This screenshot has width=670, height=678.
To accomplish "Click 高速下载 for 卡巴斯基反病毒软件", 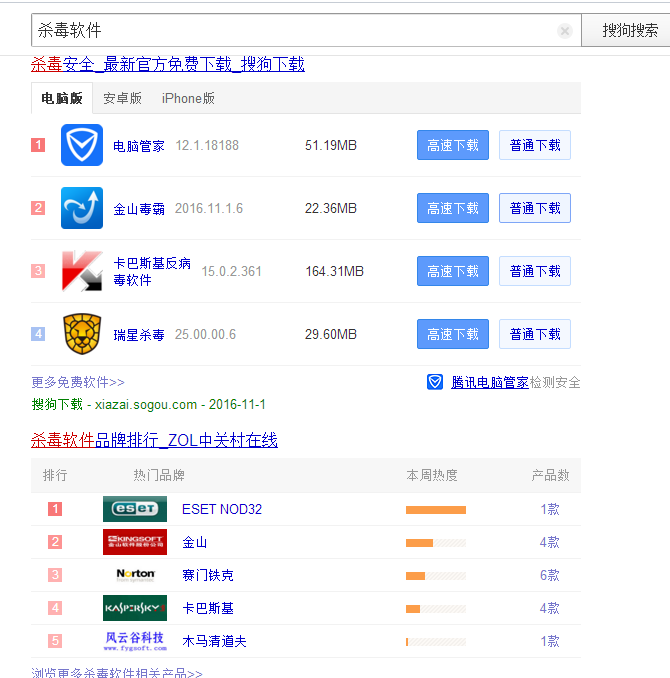I will [x=453, y=271].
